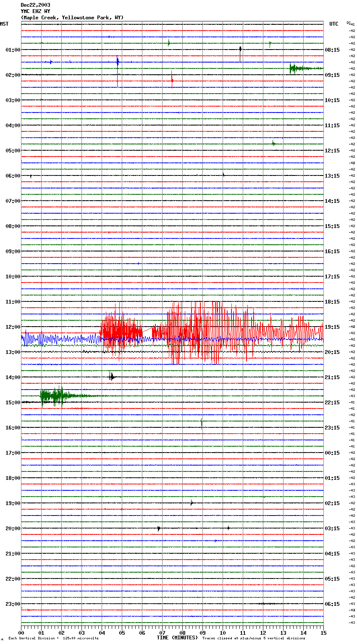Click "Traces clipped at plus/minus 5 vertical divisions" note
The image size is (357, 644).
click(254, 639)
